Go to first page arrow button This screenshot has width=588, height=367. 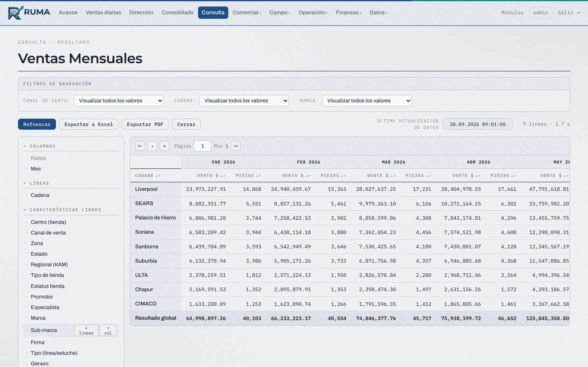click(x=140, y=146)
